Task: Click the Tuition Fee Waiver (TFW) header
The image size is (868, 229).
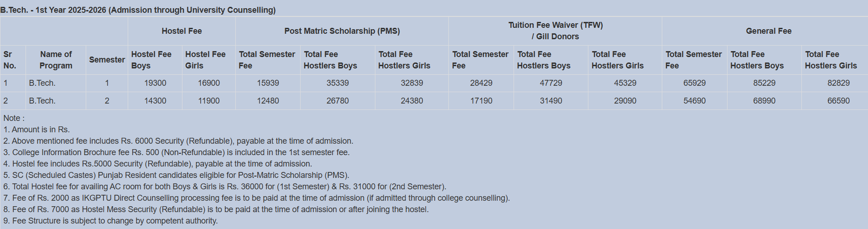Action: pos(555,31)
